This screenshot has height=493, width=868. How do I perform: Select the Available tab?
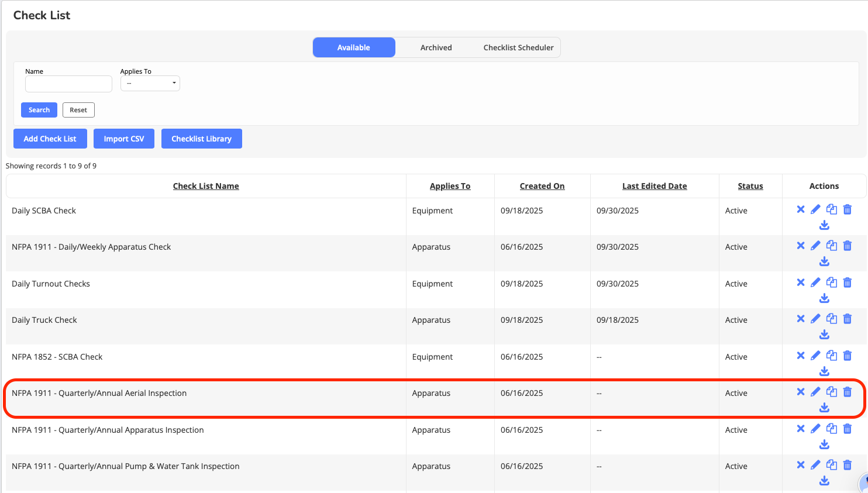point(353,47)
